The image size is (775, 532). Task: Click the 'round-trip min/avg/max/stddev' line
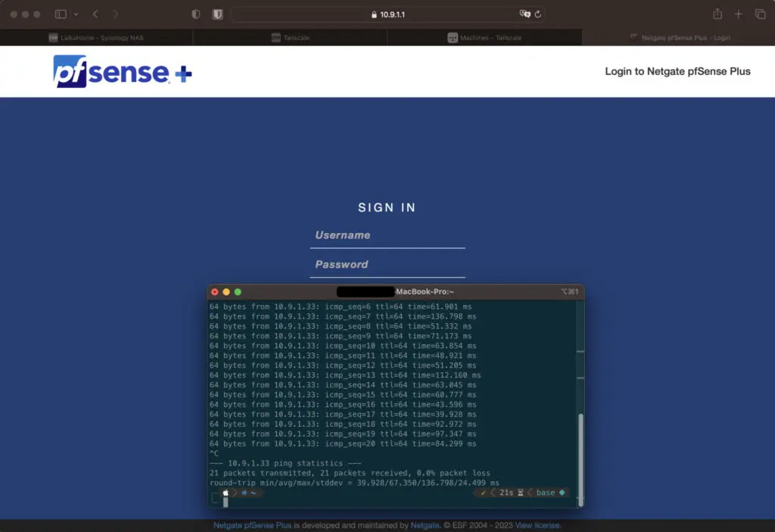[x=354, y=483]
